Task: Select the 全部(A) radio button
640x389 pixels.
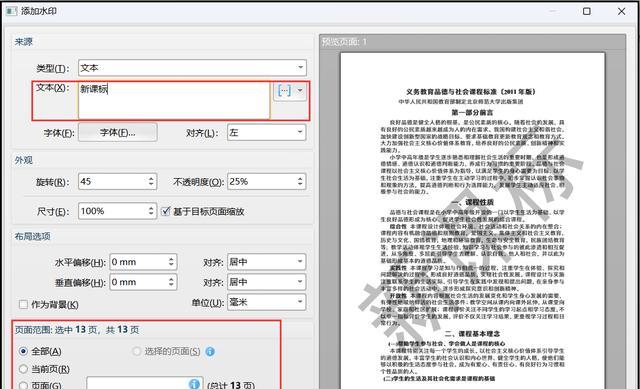Action: pos(23,351)
